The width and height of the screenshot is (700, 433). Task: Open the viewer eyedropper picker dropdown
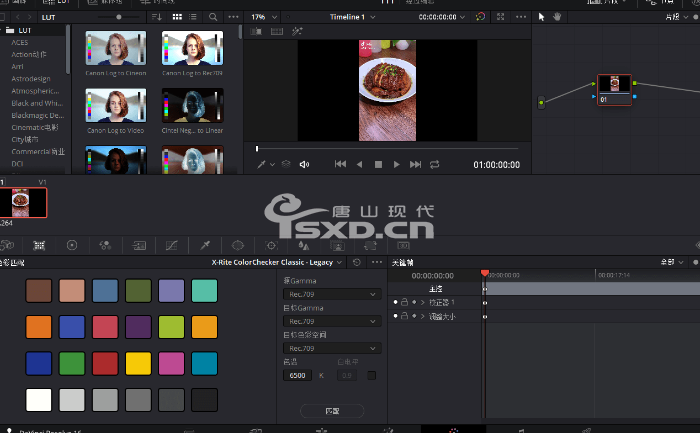(x=272, y=164)
